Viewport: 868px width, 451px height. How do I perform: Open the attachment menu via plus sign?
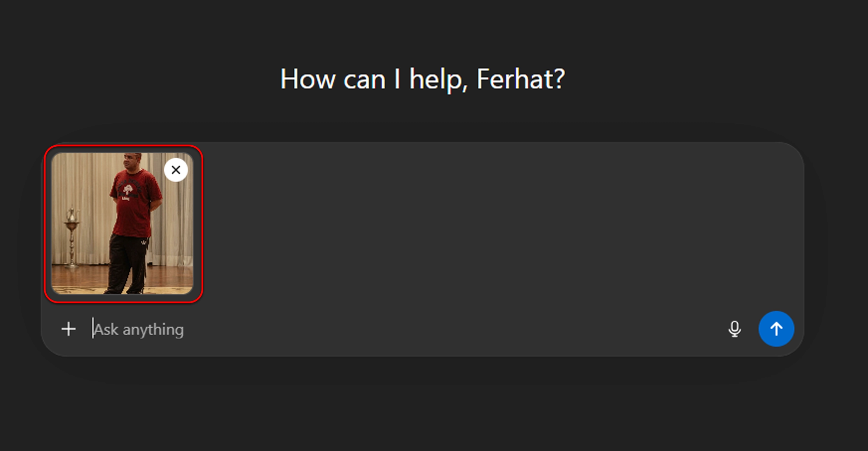68,329
